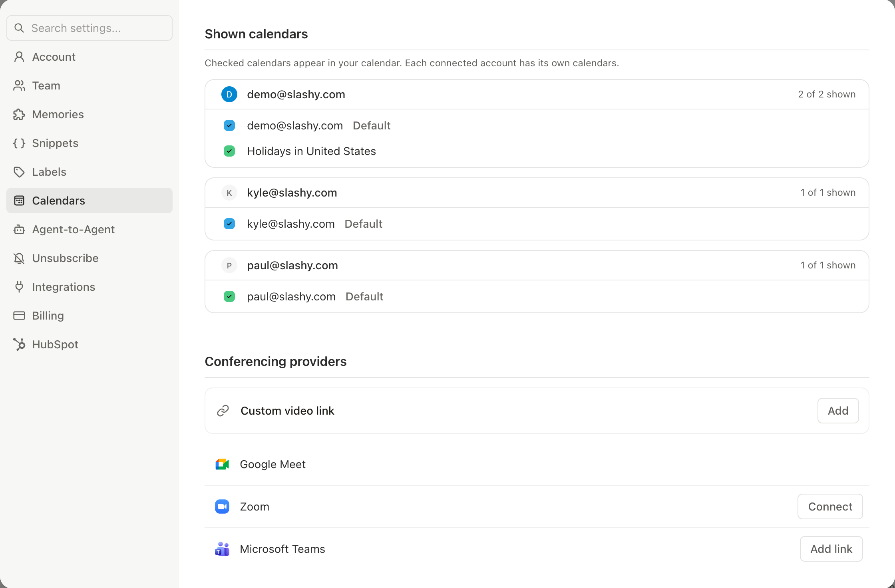Click the Memories puzzle piece icon
895x588 pixels.
pos(19,114)
